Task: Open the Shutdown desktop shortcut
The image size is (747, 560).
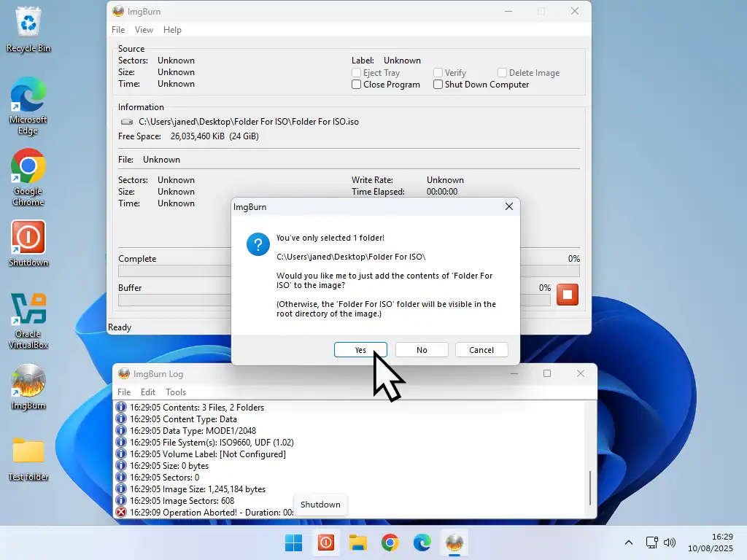Action: pyautogui.click(x=28, y=243)
